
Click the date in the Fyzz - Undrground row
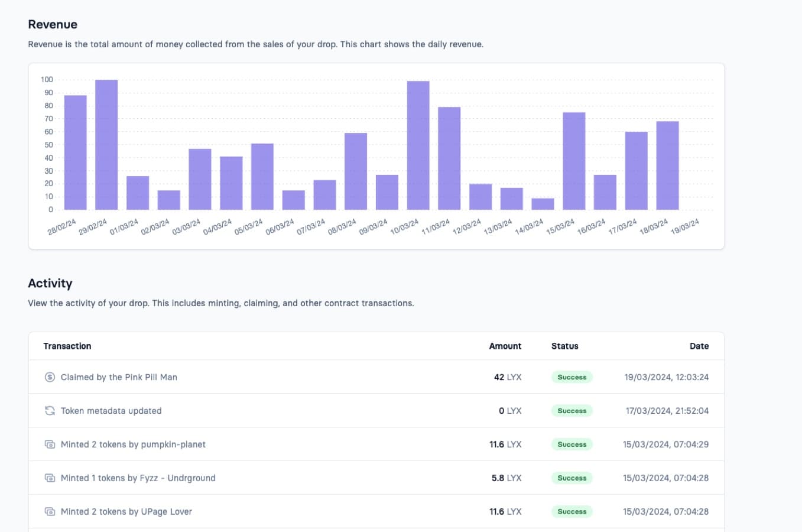coord(666,478)
